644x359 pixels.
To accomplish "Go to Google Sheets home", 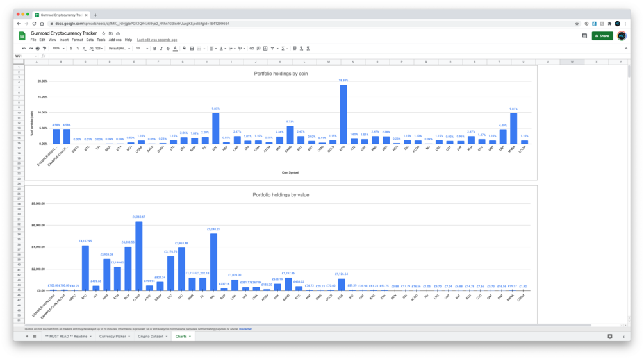I will [22, 36].
